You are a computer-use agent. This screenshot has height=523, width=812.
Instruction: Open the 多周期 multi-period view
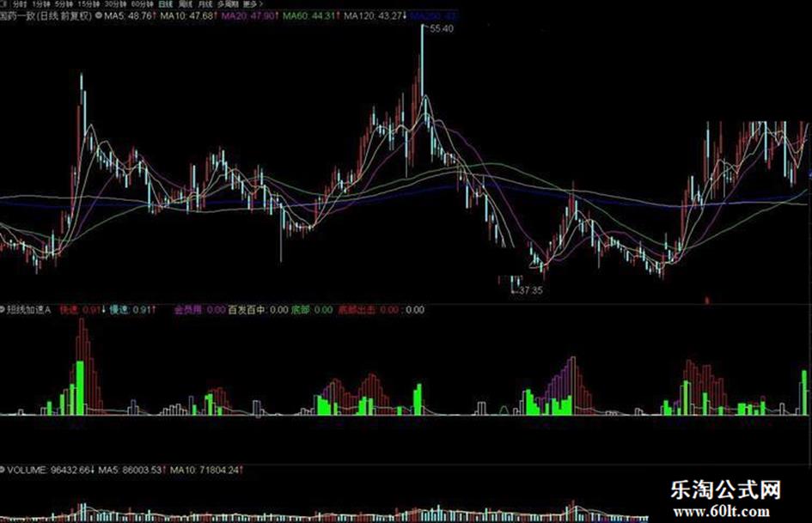point(229,4)
